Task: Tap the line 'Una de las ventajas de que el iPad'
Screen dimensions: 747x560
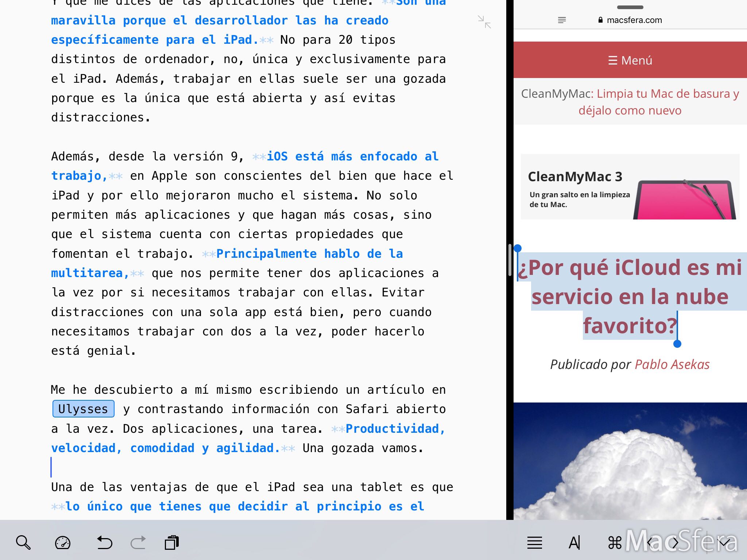Action: click(x=252, y=487)
